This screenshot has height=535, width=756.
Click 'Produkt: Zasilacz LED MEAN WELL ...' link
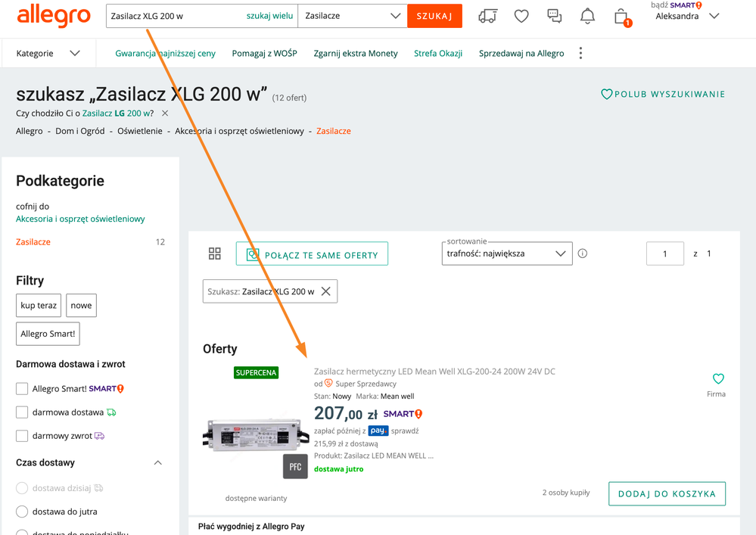click(374, 456)
